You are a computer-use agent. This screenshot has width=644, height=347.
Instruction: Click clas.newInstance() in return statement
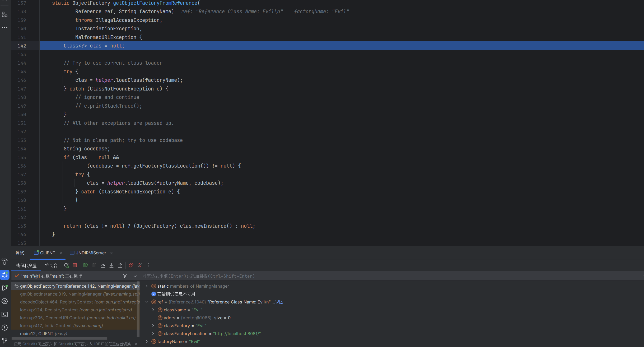pos(206,226)
